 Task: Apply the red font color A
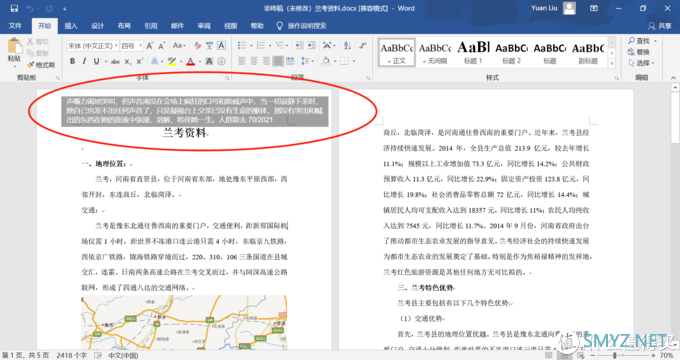coord(190,62)
